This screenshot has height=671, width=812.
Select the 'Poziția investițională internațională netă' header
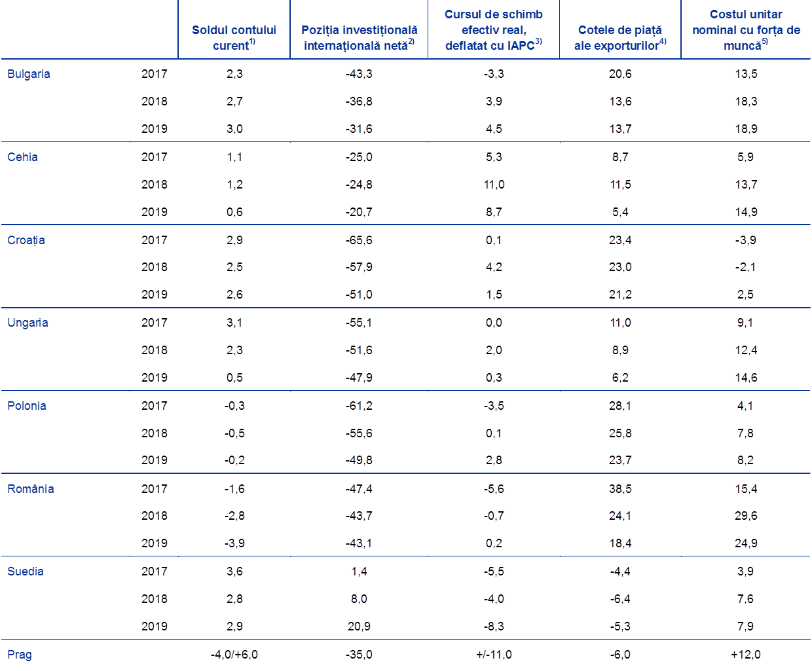click(x=359, y=37)
